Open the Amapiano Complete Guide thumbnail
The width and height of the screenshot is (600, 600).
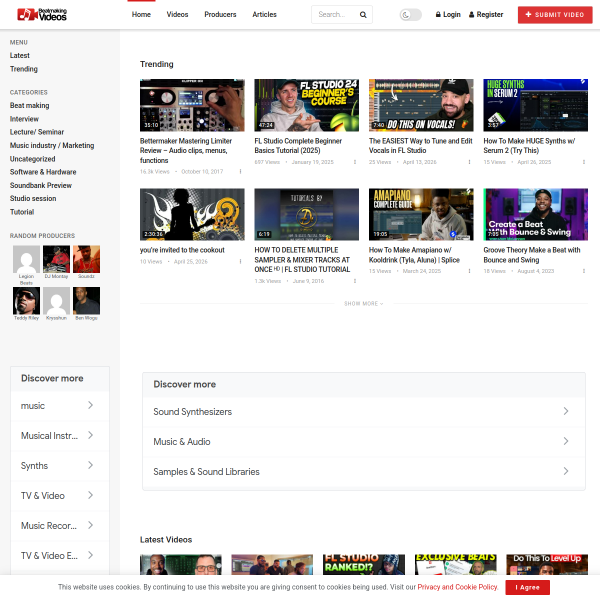(421, 214)
